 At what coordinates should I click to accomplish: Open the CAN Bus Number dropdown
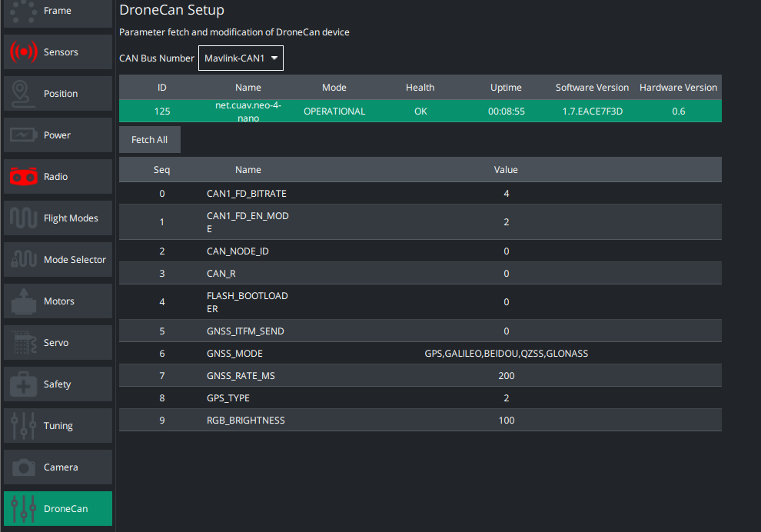coord(241,58)
